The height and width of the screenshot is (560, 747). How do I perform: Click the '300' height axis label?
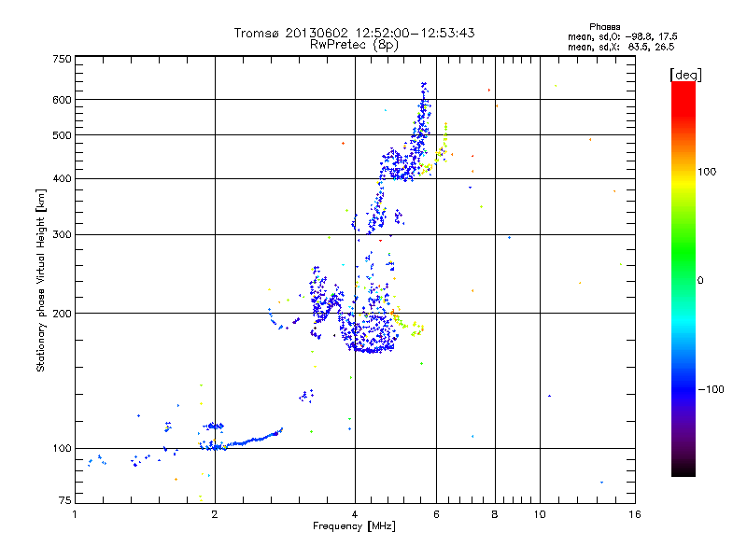[x=62, y=235]
